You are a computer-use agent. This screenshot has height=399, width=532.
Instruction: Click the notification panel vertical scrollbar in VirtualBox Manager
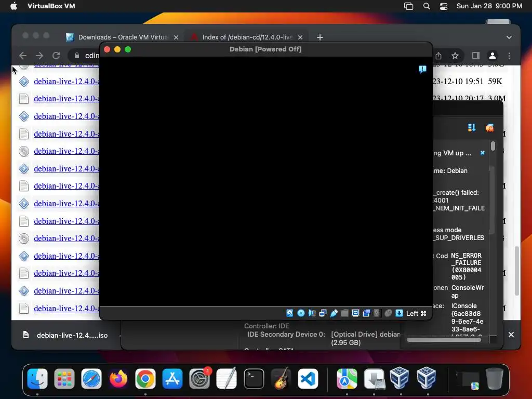493,146
